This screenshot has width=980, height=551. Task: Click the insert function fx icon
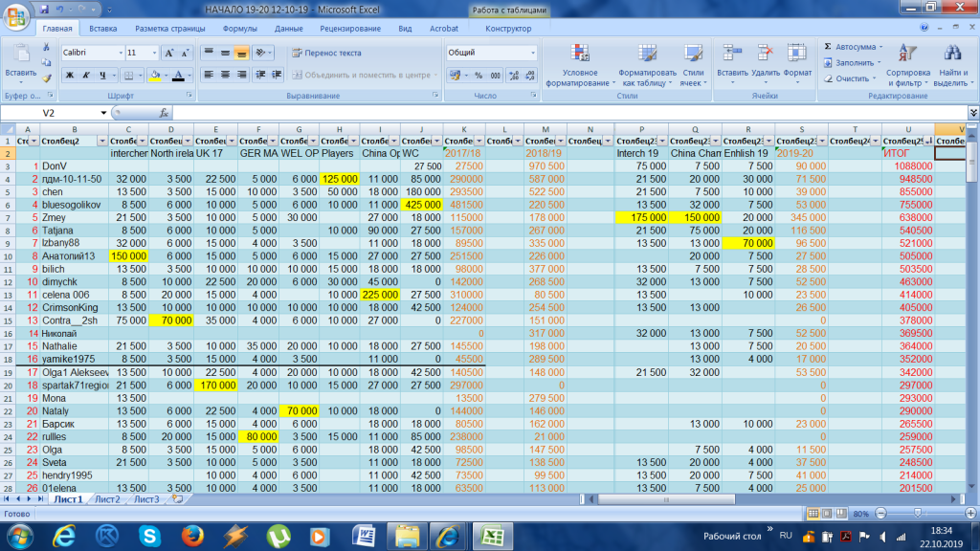coord(162,113)
